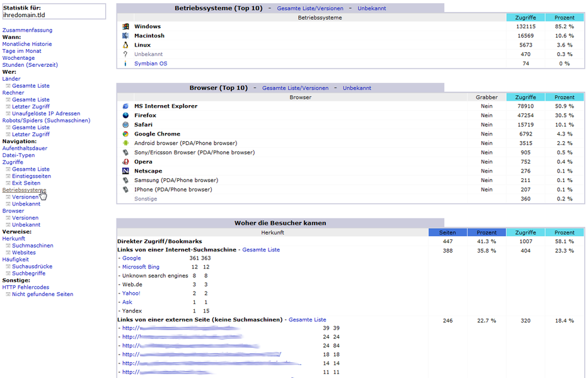
Task: Open Gesamte Liste for external sites
Action: tap(307, 320)
